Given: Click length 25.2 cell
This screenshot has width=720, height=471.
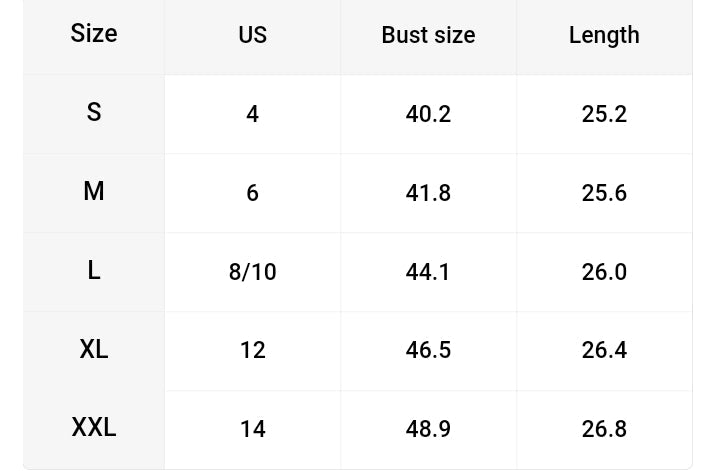Looking at the screenshot, I should coord(604,114).
